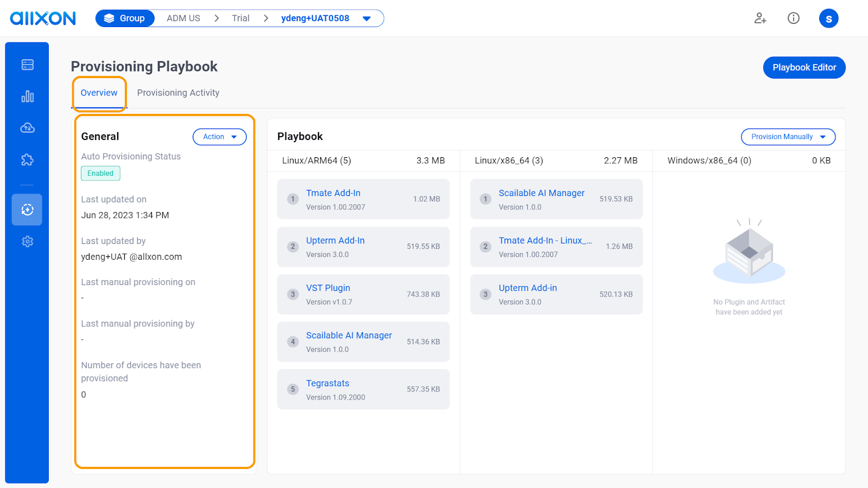
Task: Open the bar chart analytics sidebar icon
Action: 27,97
